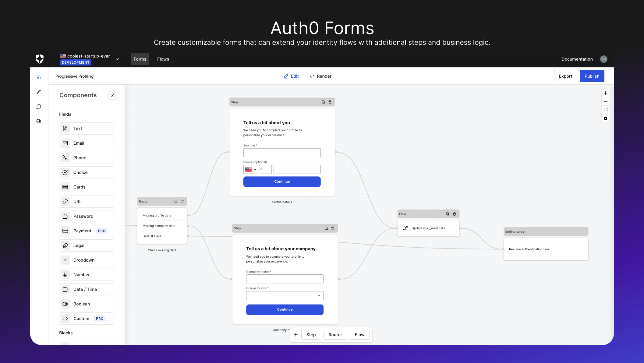Switch to Edit mode
This screenshot has height=363, width=644.
click(291, 76)
